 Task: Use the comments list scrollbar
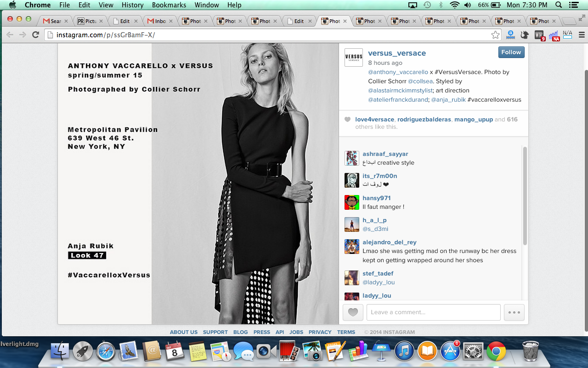pyautogui.click(x=525, y=195)
